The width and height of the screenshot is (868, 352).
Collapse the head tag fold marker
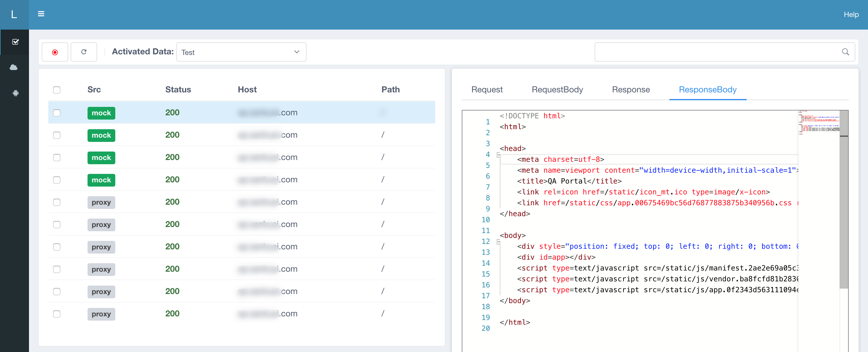[498, 155]
